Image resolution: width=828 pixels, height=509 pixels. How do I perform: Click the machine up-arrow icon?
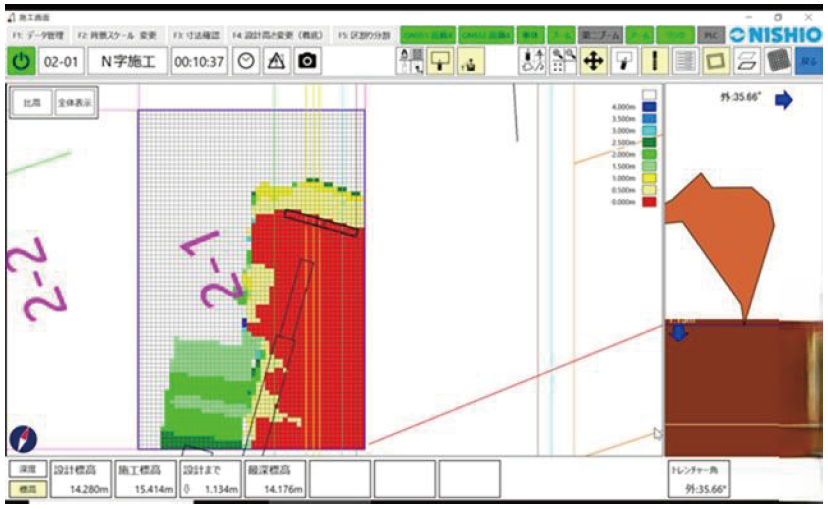point(532,61)
